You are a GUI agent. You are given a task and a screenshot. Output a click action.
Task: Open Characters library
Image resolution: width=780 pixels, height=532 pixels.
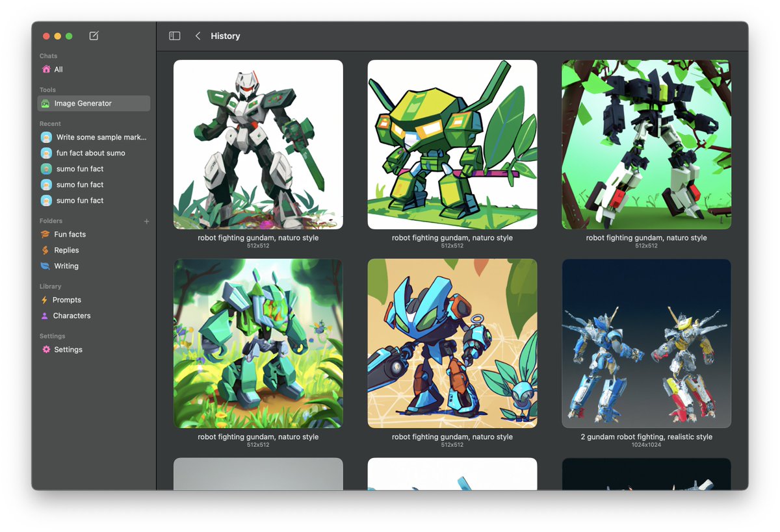[94, 316]
